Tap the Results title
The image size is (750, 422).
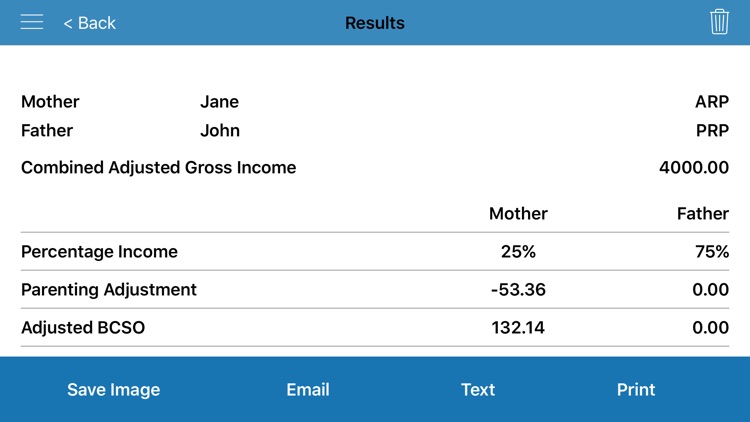[x=375, y=23]
